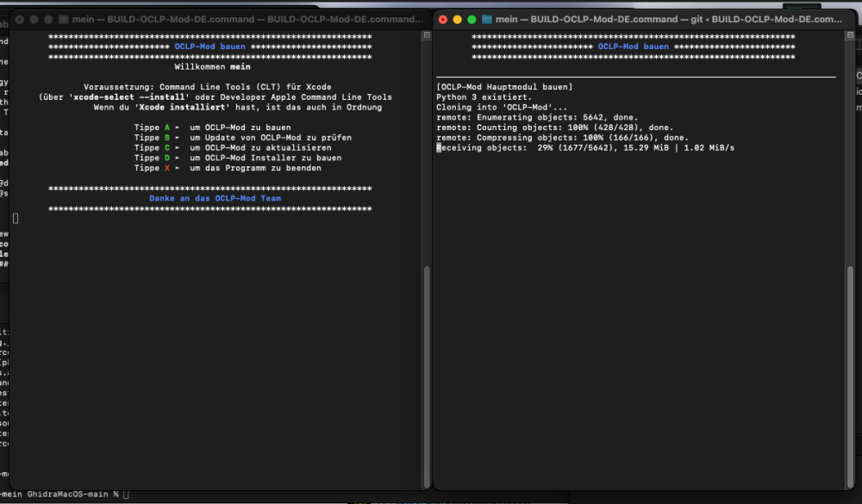The height and width of the screenshot is (504, 862).
Task: Click the left terminal window title text
Action: pos(248,19)
